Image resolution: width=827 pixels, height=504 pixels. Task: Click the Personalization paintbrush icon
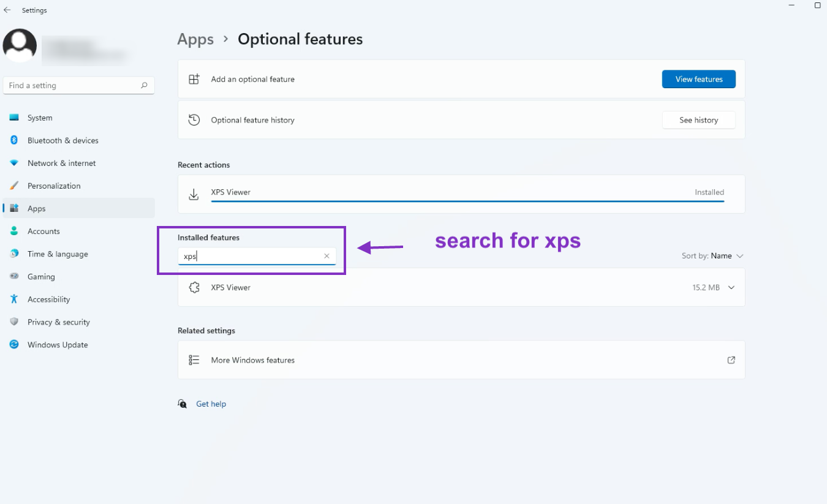click(14, 186)
